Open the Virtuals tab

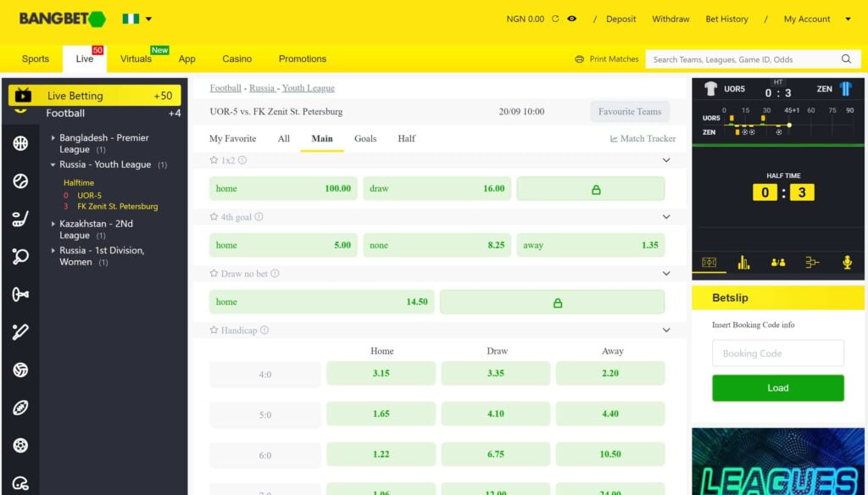136,58
